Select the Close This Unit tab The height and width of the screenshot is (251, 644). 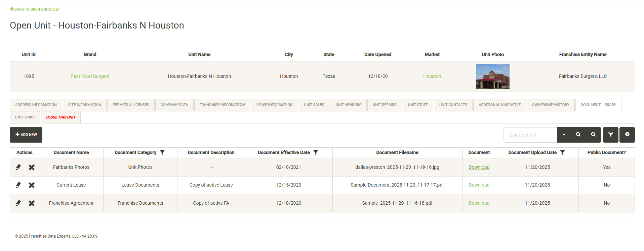[61, 117]
